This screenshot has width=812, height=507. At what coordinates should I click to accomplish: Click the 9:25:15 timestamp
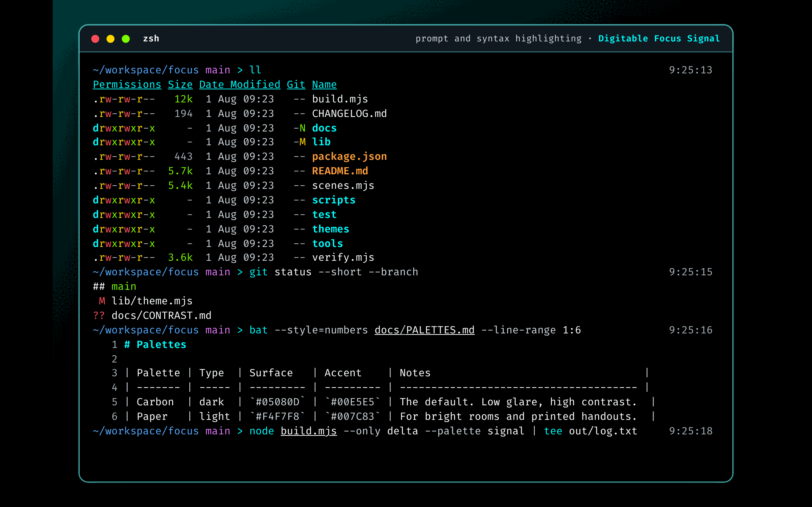(x=691, y=272)
